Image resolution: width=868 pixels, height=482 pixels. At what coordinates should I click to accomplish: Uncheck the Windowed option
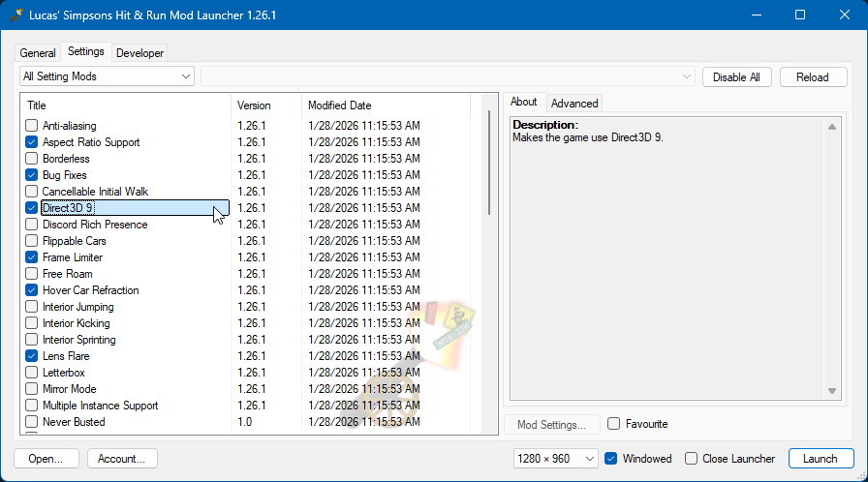tap(610, 459)
